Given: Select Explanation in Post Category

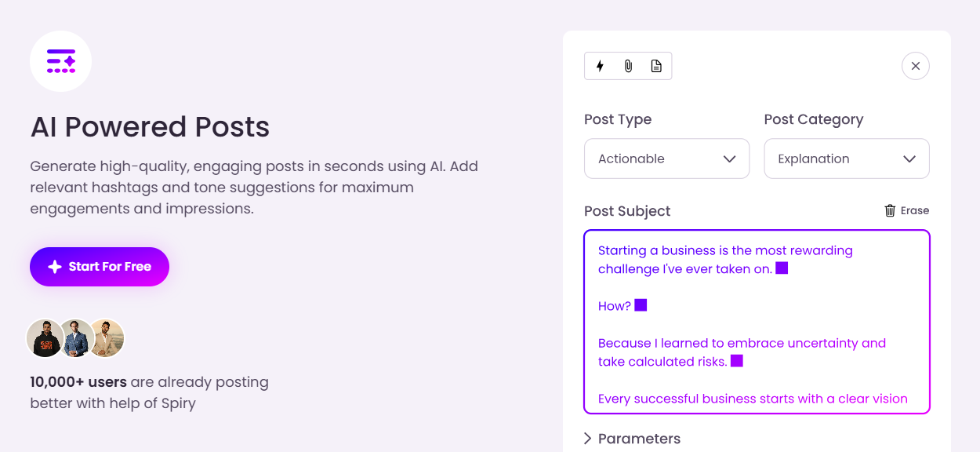Looking at the screenshot, I should [847, 159].
